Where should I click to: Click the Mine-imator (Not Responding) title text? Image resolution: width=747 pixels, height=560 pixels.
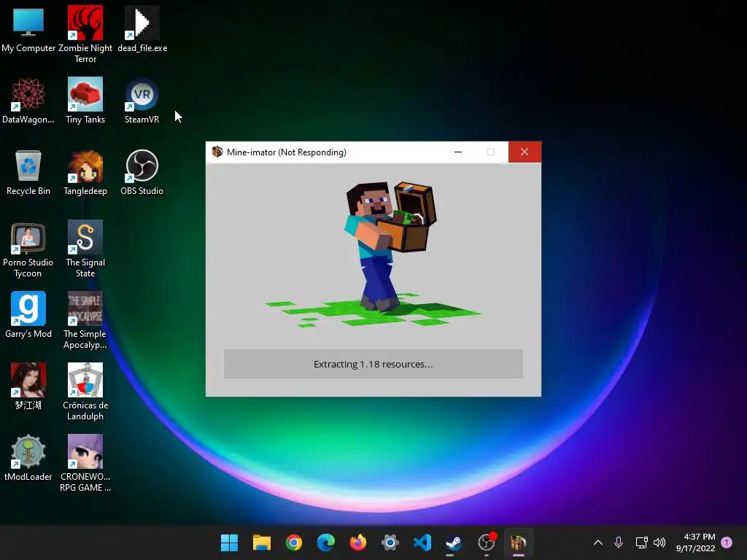click(x=286, y=152)
